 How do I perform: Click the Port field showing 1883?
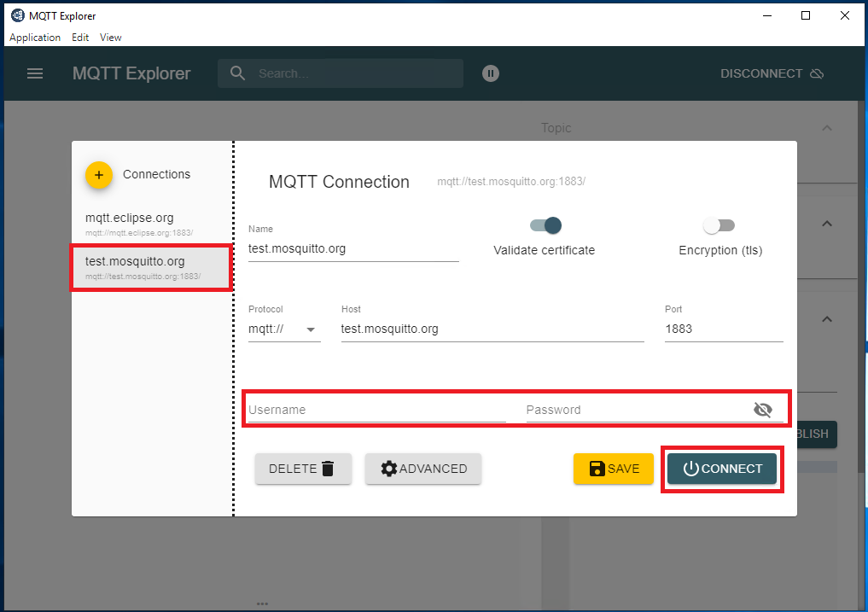724,329
